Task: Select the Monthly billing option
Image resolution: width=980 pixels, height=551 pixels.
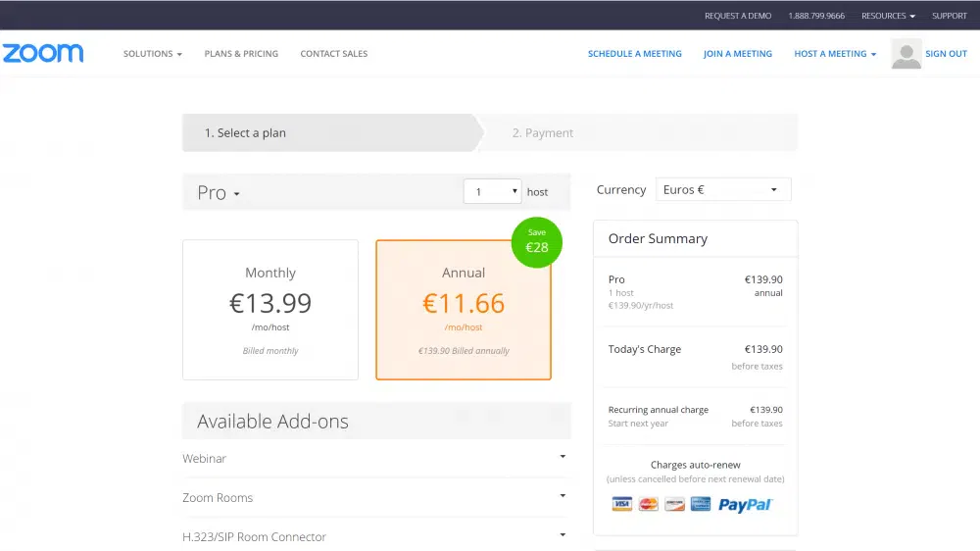Action: [270, 309]
